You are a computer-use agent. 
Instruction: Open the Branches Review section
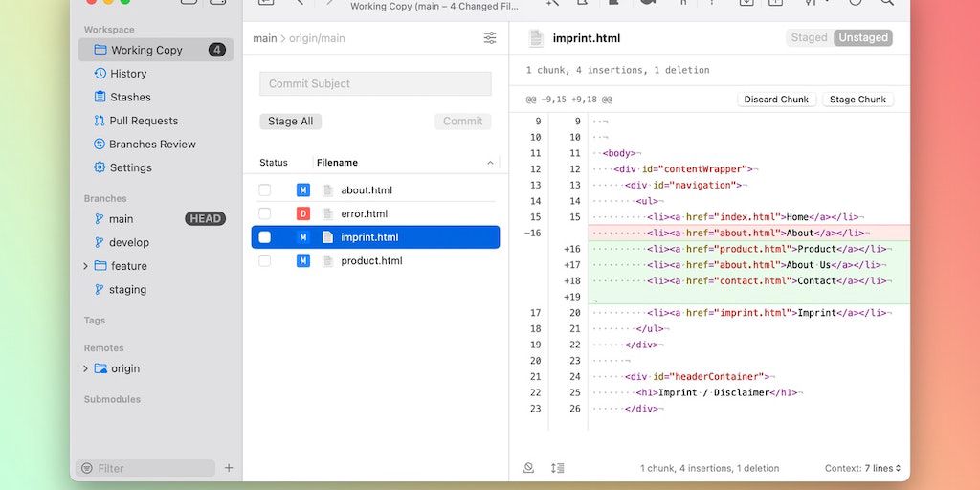click(151, 145)
